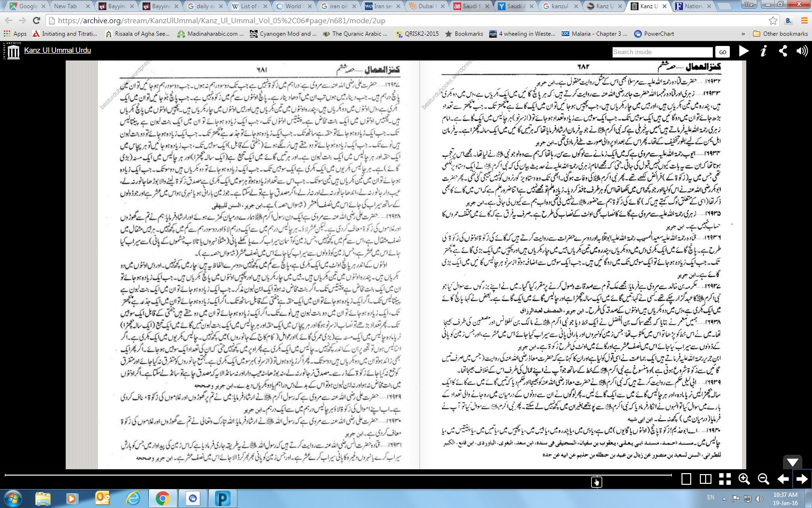Switch to the Dubai tab
The height and width of the screenshot is (508, 812).
426,6
